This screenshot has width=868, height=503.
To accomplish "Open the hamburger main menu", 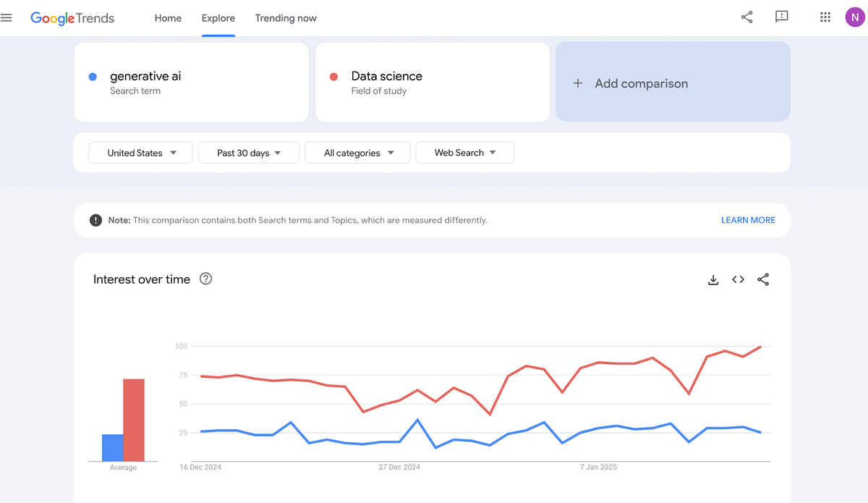I will point(7,18).
